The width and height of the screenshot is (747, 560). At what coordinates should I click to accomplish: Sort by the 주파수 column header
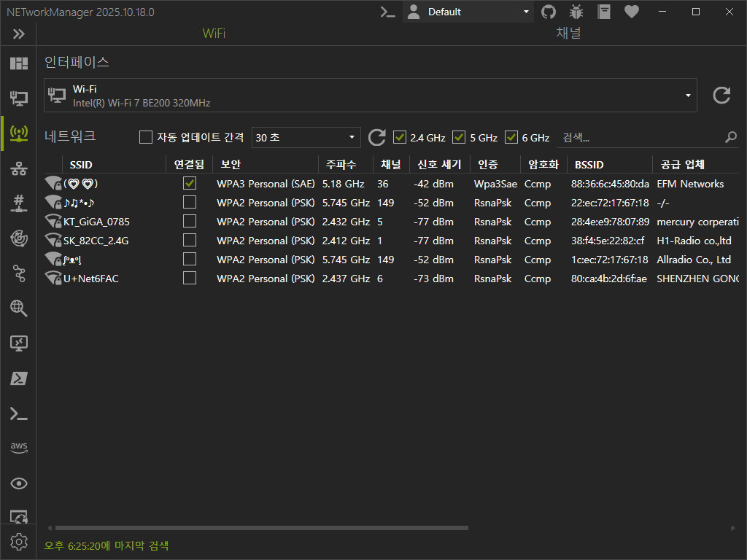345,165
